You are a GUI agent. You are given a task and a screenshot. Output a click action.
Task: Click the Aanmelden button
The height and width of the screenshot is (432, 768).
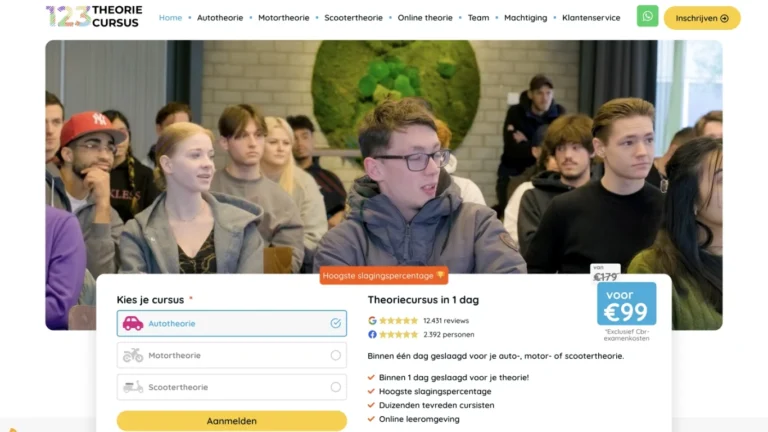coord(232,421)
